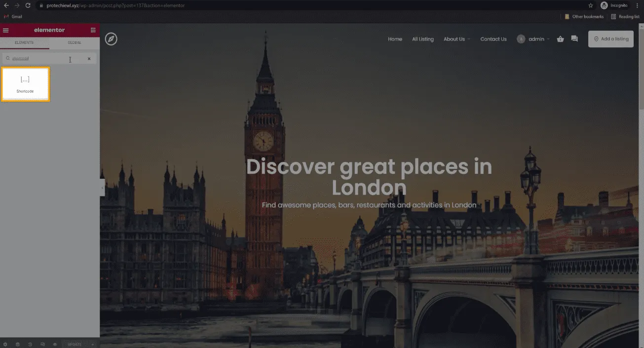
Task: Open the revision History icon
Action: tap(30, 344)
